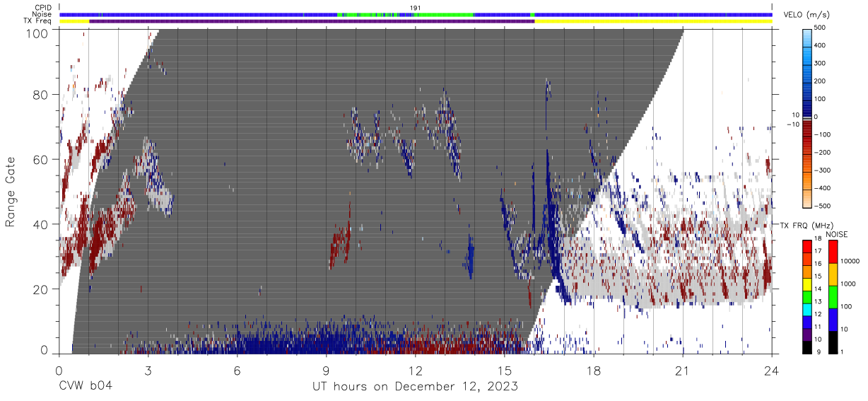Click the CPID label
This screenshot has height=401, width=868.
tap(43, 8)
